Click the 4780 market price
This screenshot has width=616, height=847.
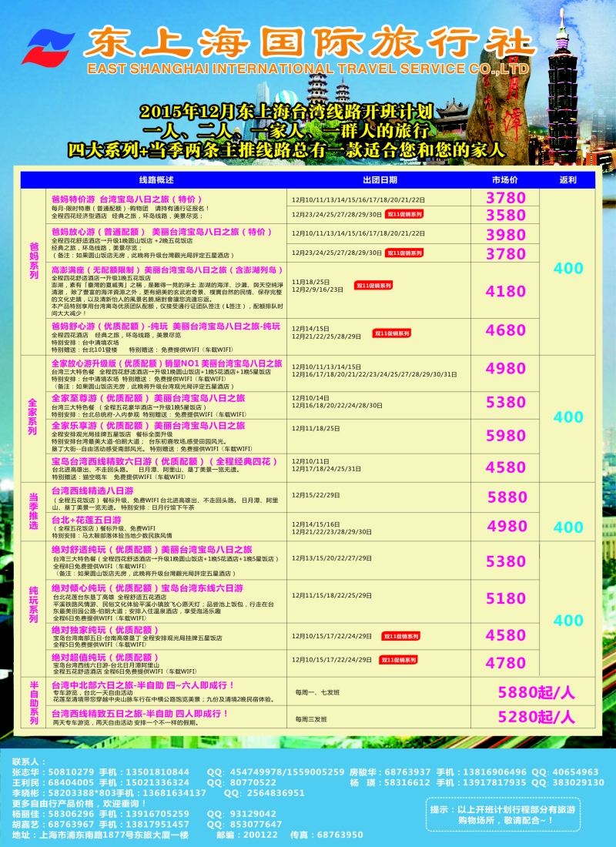[506, 663]
